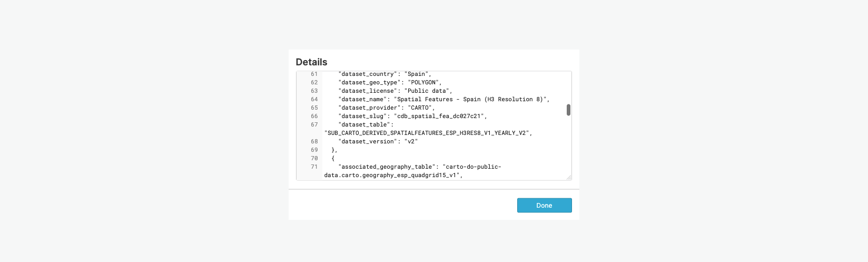868x262 pixels.
Task: Click the Done button
Action: (544, 206)
